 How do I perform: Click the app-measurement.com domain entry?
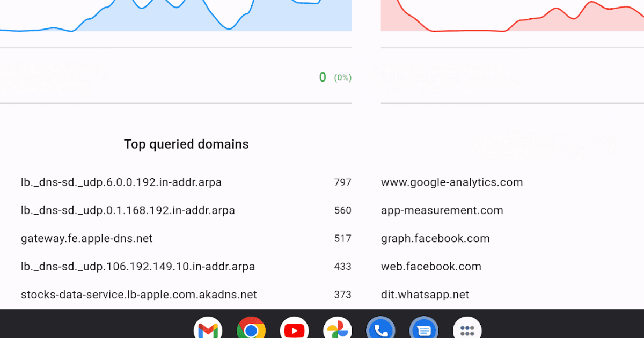pos(442,210)
